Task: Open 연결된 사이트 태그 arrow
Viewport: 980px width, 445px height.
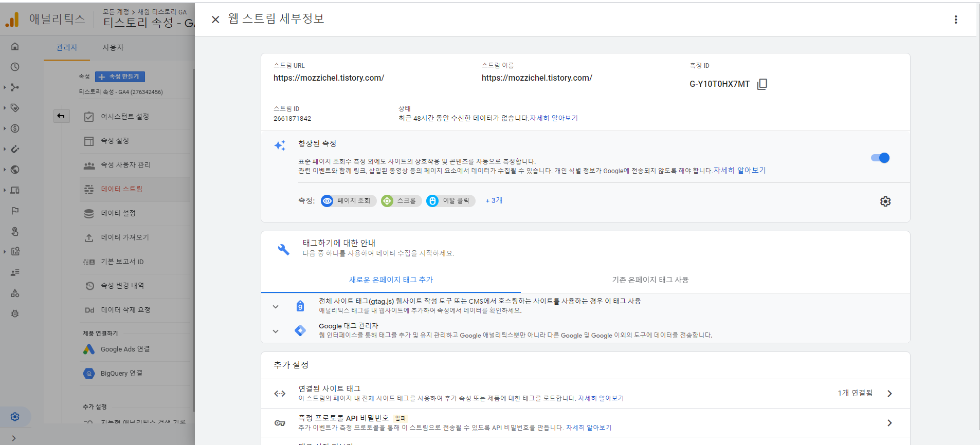Action: (x=890, y=394)
